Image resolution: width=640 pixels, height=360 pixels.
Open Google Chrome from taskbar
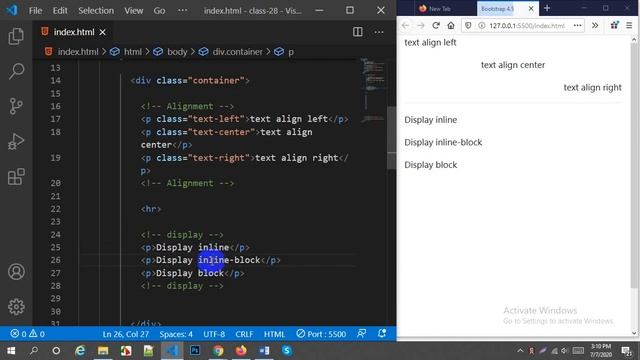coord(218,351)
